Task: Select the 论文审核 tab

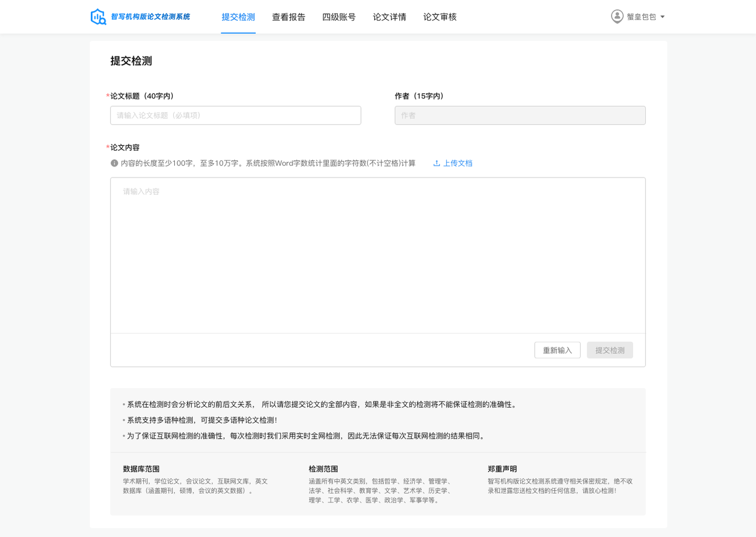Action: 439,17
